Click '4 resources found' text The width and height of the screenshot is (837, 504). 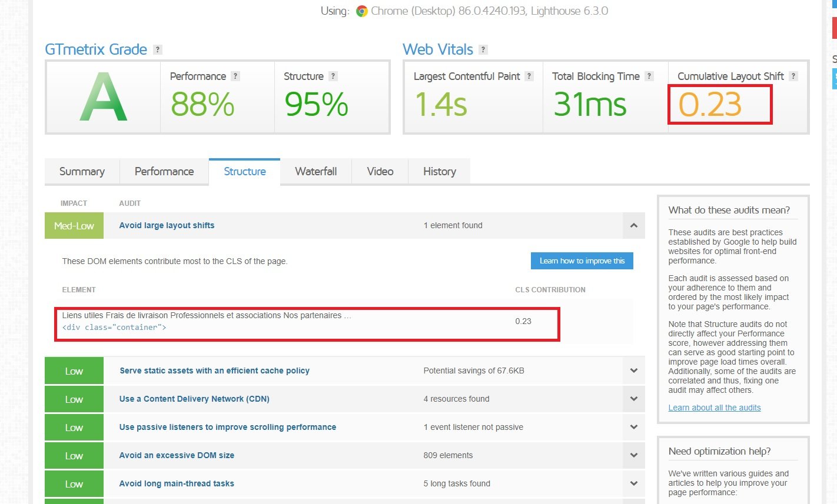(456, 399)
